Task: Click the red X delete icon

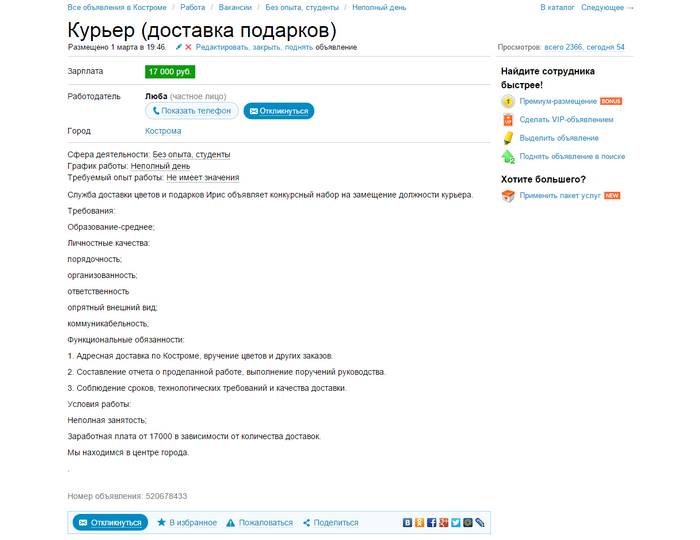Action: (x=188, y=47)
